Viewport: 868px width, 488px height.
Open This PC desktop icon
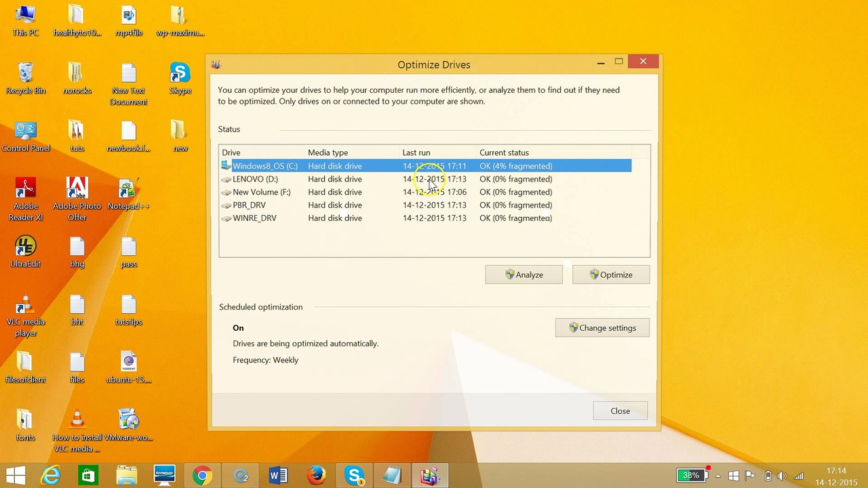point(25,20)
